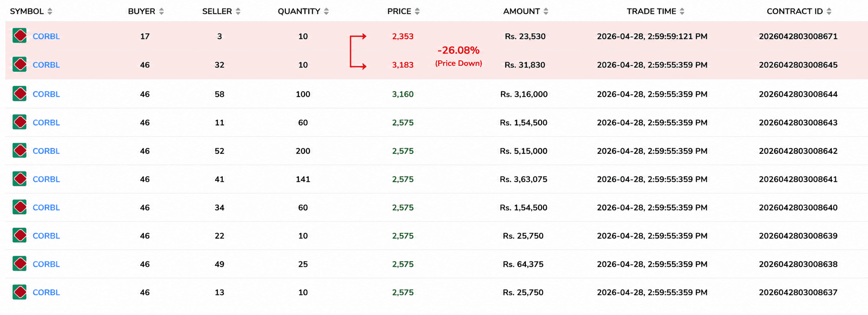
Task: Open CORBL link in the seller 41 row
Action: click(x=46, y=179)
